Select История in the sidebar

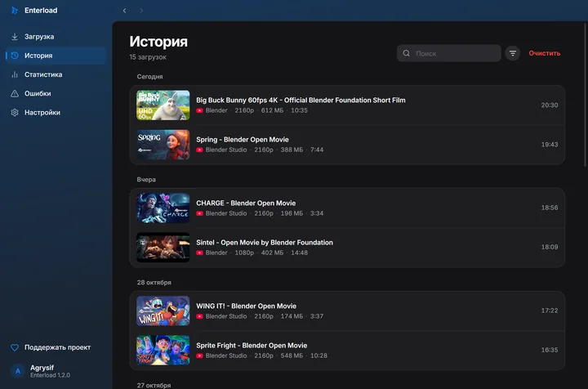pos(56,56)
